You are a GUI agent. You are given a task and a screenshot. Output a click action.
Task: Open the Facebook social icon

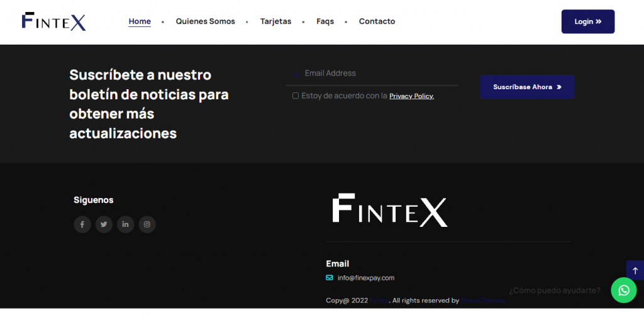(x=82, y=224)
